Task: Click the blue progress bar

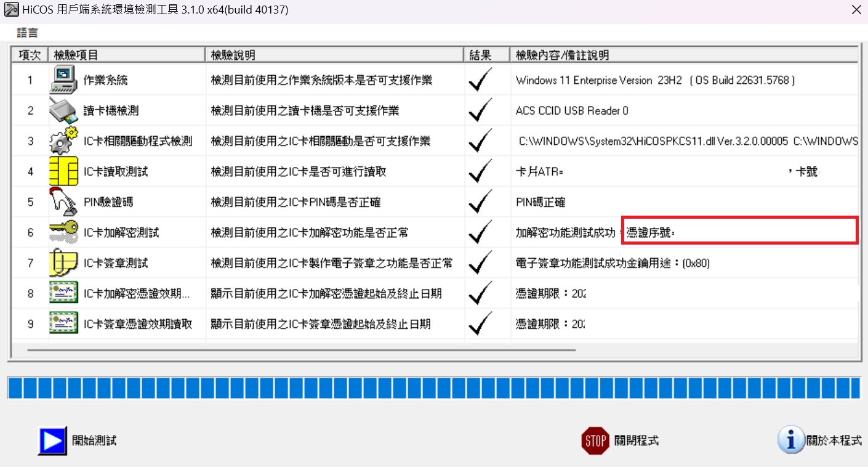Action: click(x=433, y=388)
